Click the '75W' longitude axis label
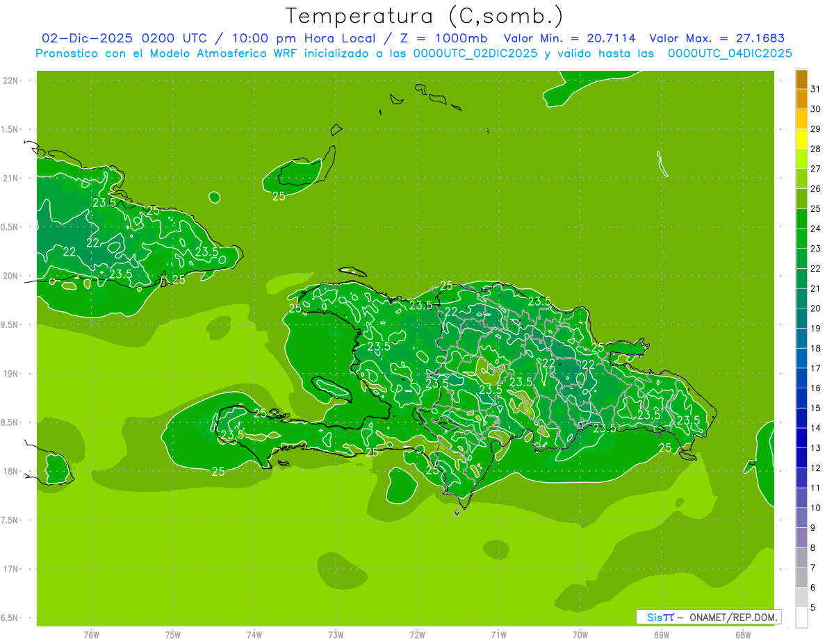 173,634
